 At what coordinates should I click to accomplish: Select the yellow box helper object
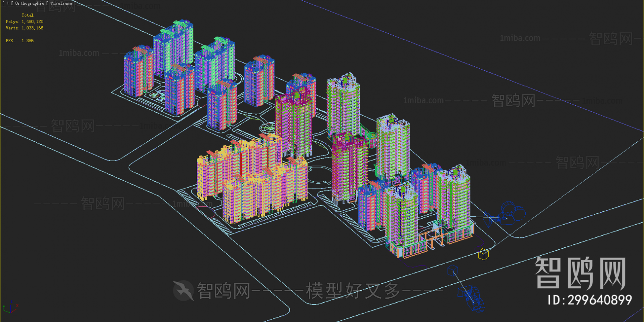point(483,254)
